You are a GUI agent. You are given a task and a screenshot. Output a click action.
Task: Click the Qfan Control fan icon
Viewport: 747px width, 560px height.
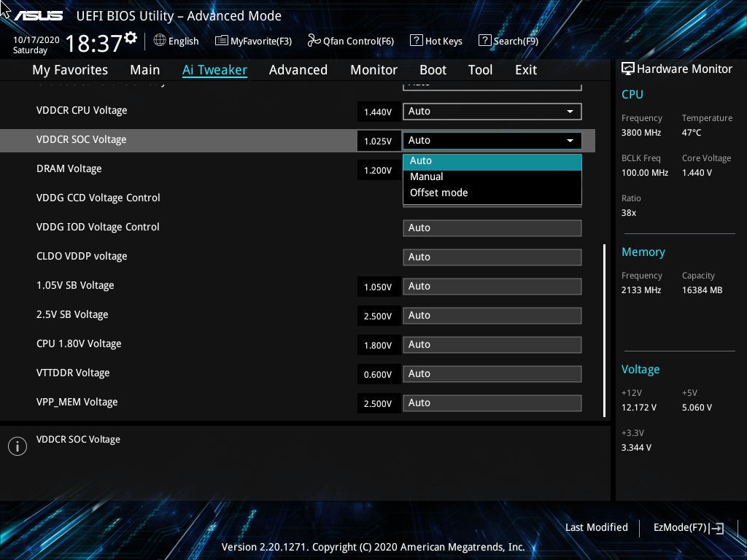tap(314, 41)
